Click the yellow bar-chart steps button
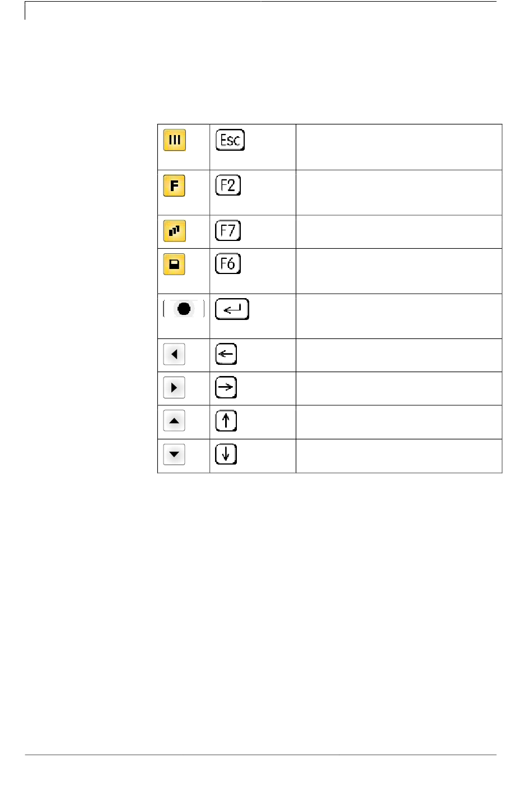The image size is (532, 789). coord(174,230)
